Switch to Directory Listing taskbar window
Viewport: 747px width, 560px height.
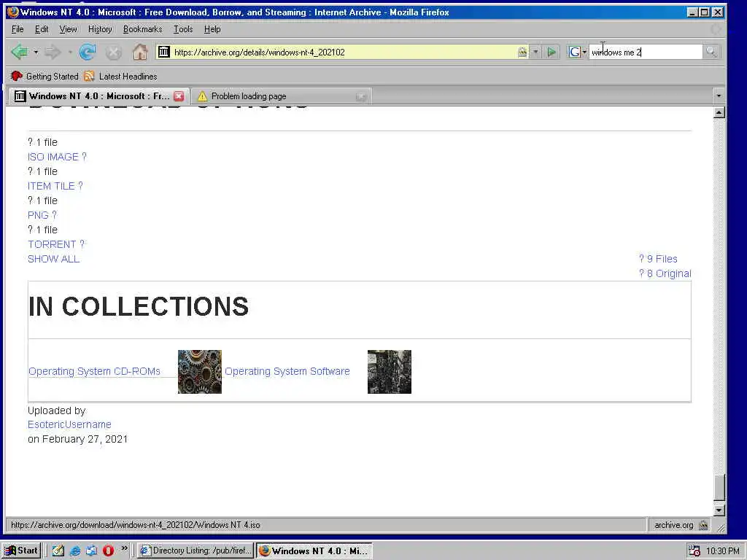pos(196,551)
